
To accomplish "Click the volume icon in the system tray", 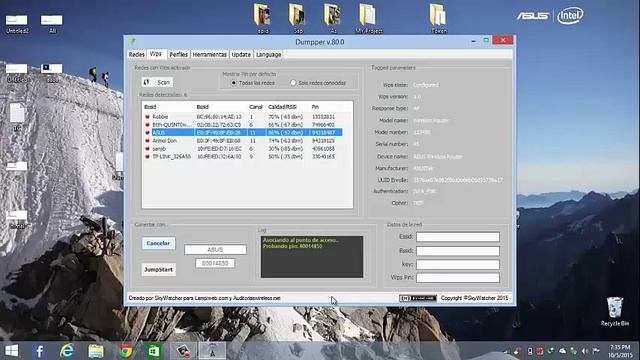I will (x=585, y=351).
